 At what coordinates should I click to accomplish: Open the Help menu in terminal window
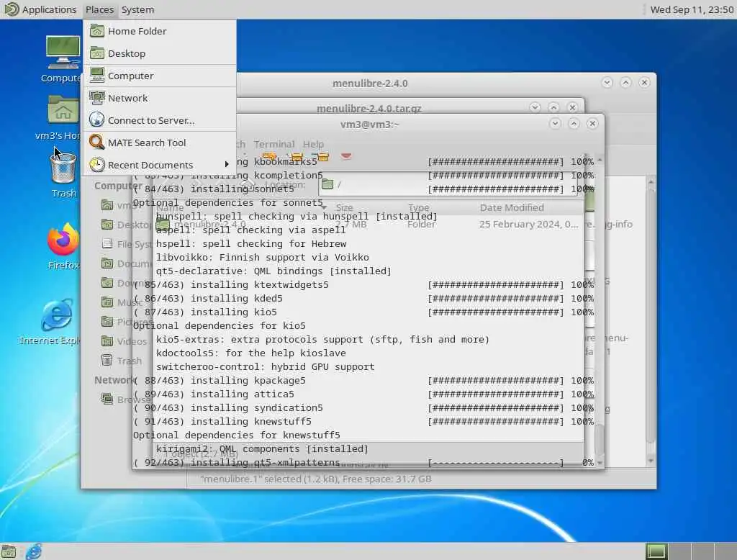pos(313,144)
